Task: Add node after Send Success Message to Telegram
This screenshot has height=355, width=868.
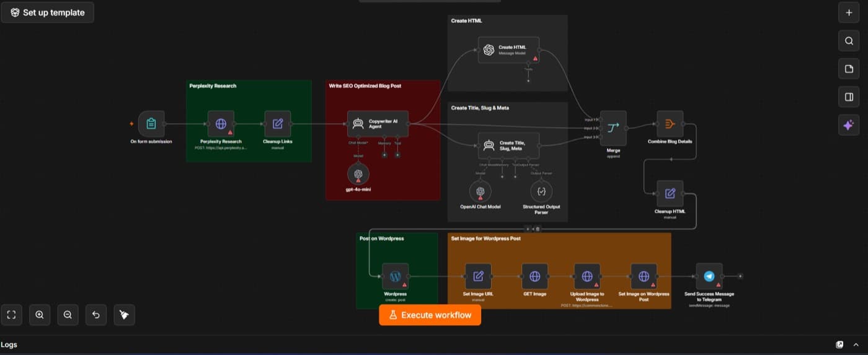Action: pyautogui.click(x=740, y=276)
